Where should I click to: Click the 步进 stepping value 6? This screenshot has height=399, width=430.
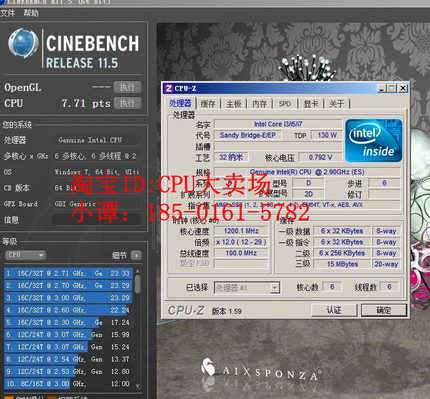click(384, 183)
